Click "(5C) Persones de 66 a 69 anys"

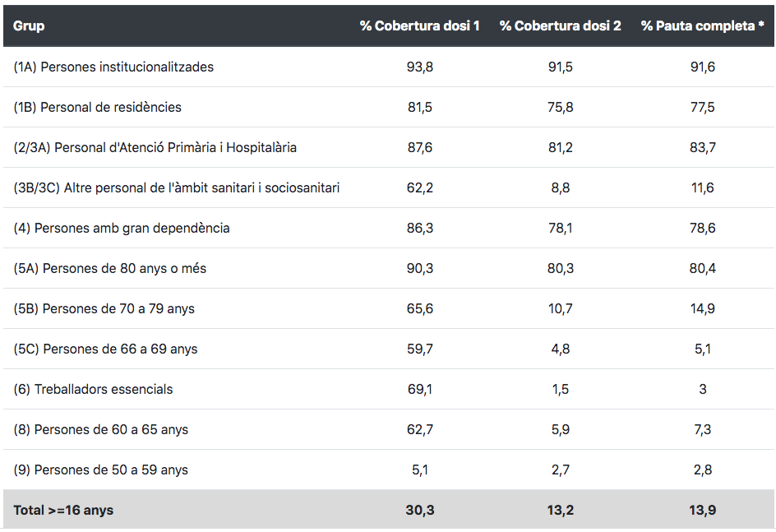point(105,349)
